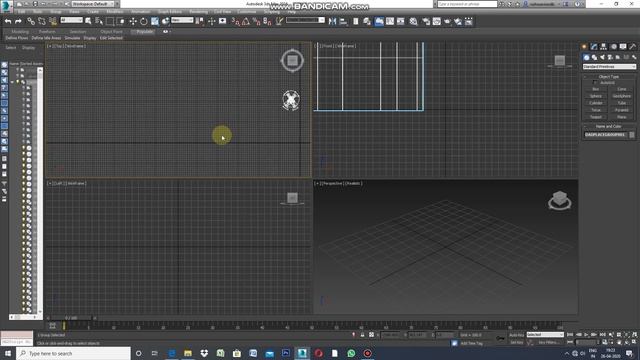The image size is (640, 360).
Task: Click the Plane primitive button
Action: coord(622,117)
